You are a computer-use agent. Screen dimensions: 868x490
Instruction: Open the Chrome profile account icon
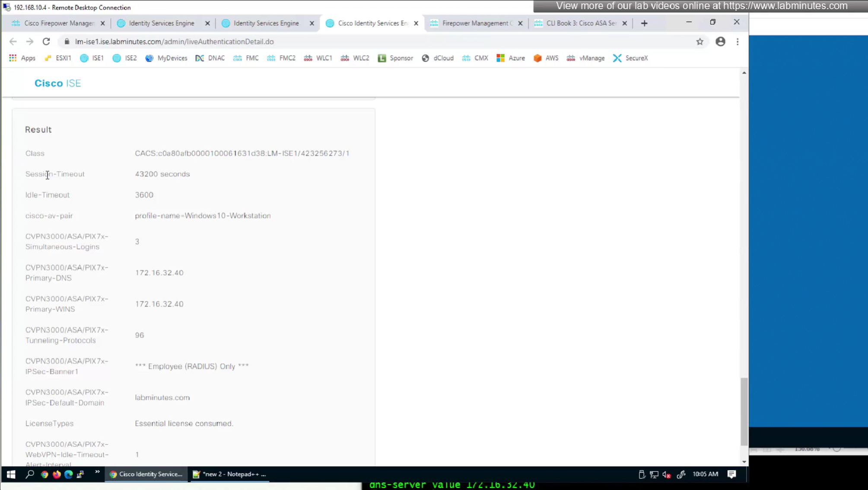[720, 42]
